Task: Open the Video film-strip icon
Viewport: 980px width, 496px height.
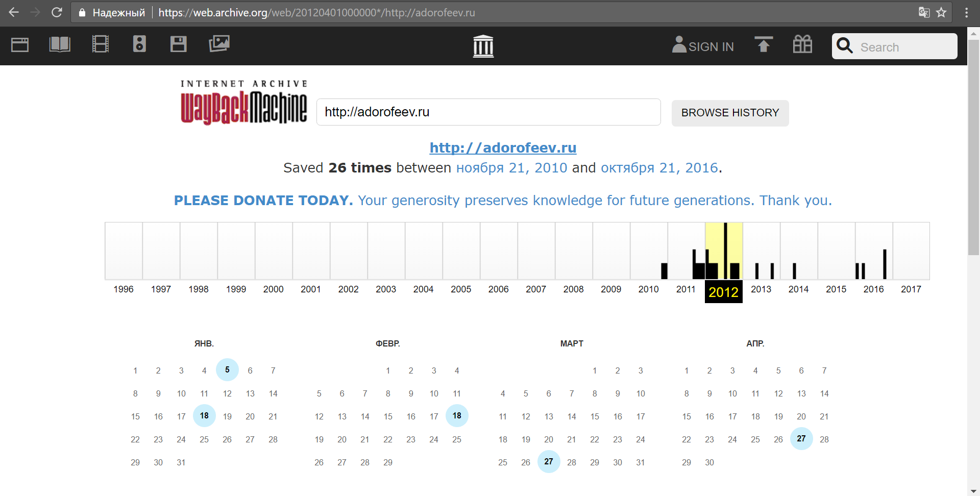Action: pyautogui.click(x=100, y=44)
